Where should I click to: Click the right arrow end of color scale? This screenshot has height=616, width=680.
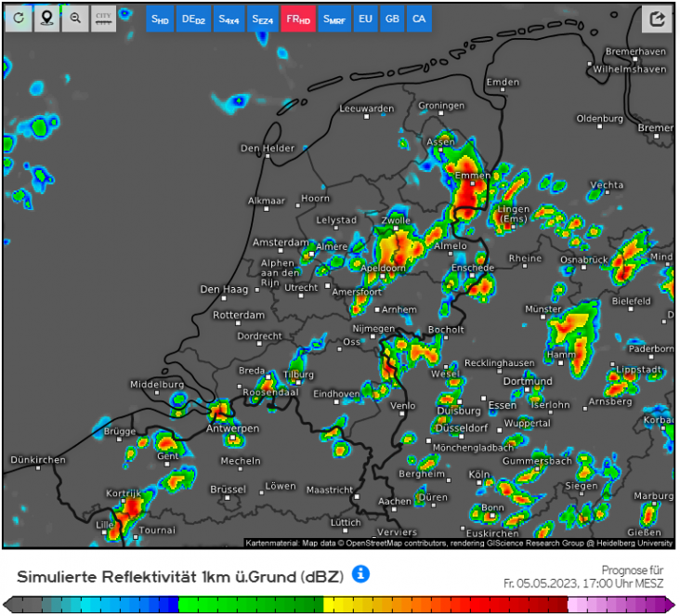[x=670, y=605]
